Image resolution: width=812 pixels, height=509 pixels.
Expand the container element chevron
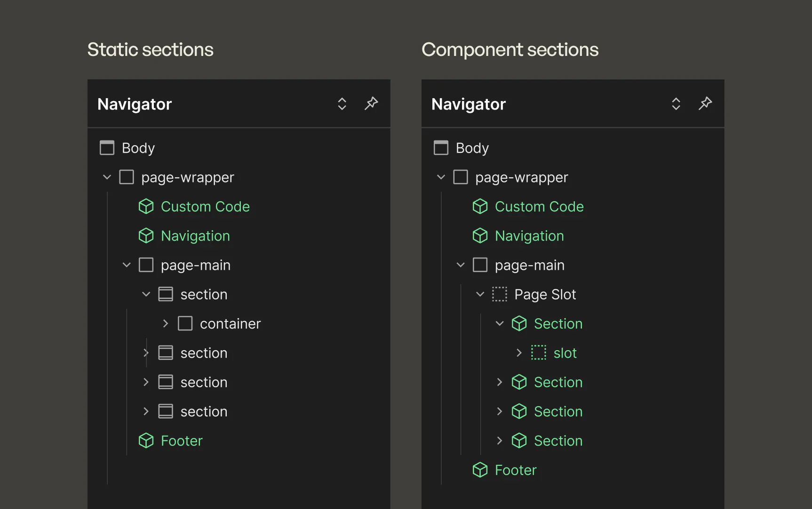point(165,323)
